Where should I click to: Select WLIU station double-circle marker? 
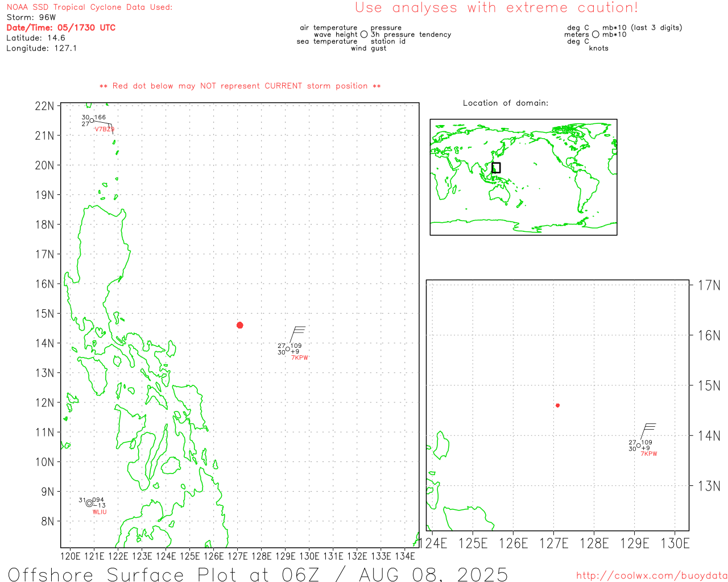[x=89, y=503]
